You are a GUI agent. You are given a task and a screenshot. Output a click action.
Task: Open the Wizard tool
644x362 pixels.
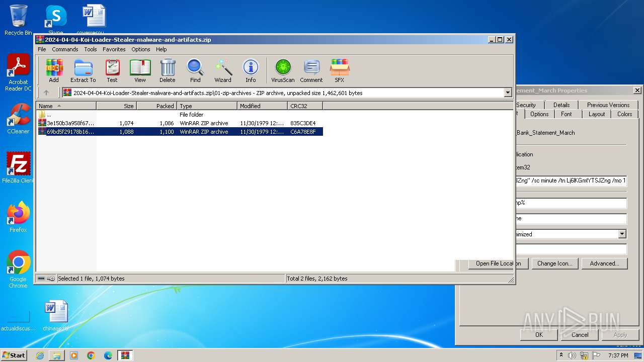[x=223, y=70]
